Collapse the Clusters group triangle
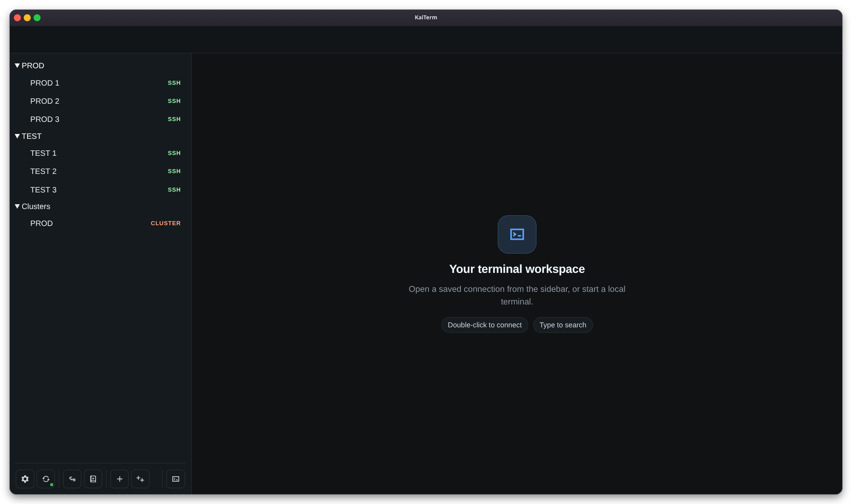This screenshot has width=852, height=504. [17, 206]
